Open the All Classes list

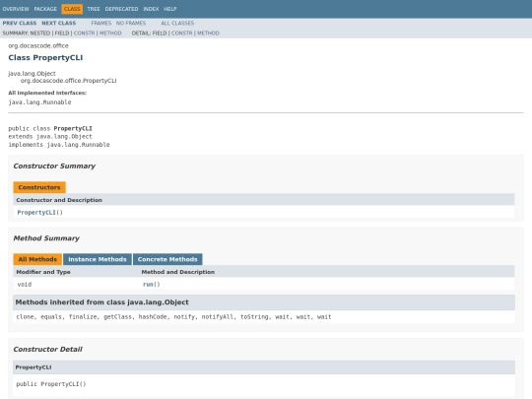177,23
